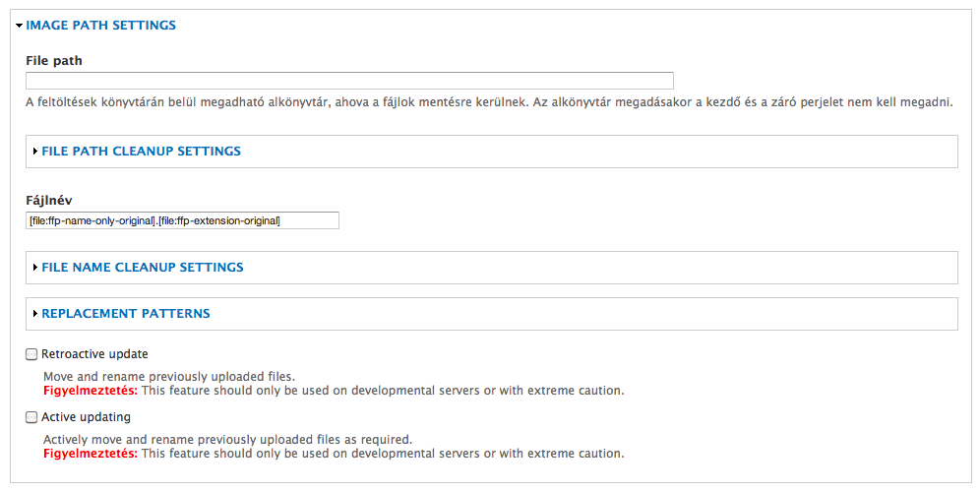
Task: Click the File path help description text
Action: [489, 102]
